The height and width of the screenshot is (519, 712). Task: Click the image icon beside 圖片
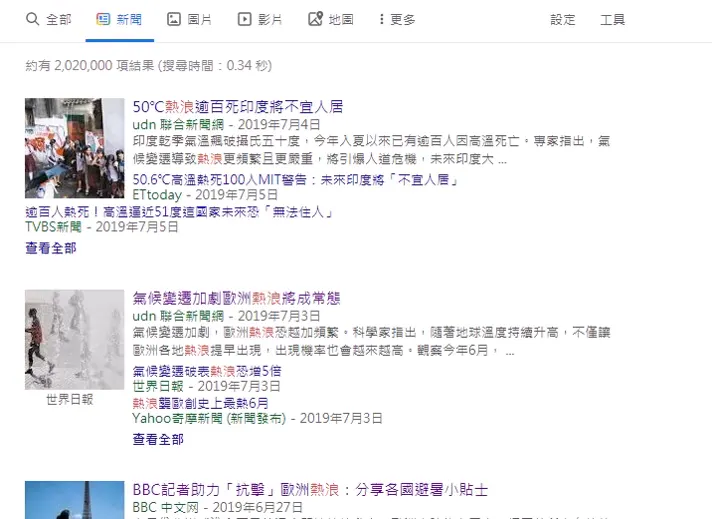click(x=174, y=19)
